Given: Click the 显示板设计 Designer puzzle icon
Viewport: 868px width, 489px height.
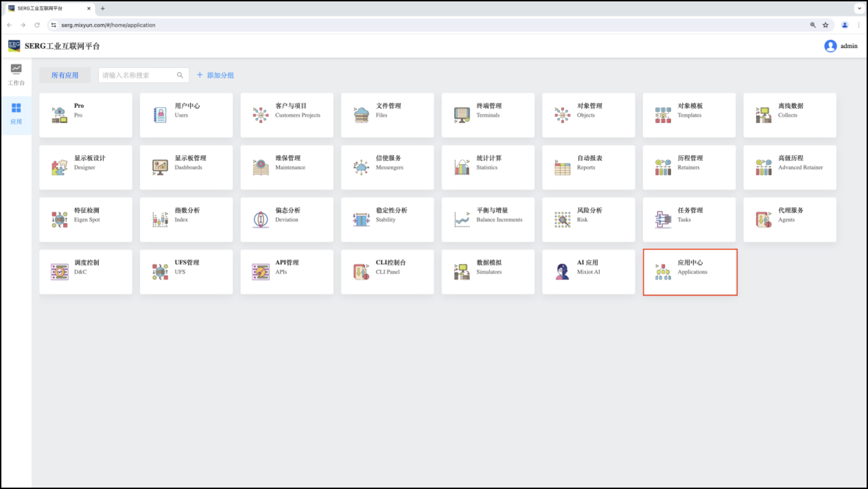Looking at the screenshot, I should 59,168.
